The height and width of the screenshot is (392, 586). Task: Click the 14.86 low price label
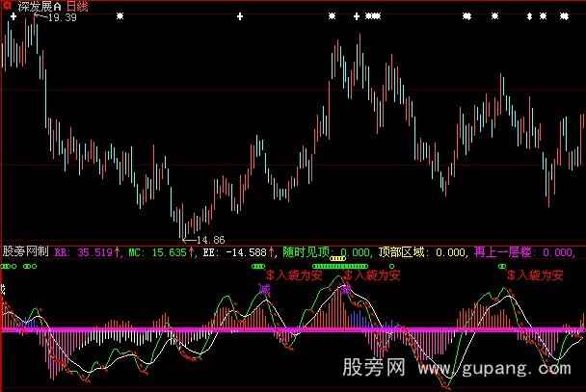pyautogui.click(x=211, y=240)
